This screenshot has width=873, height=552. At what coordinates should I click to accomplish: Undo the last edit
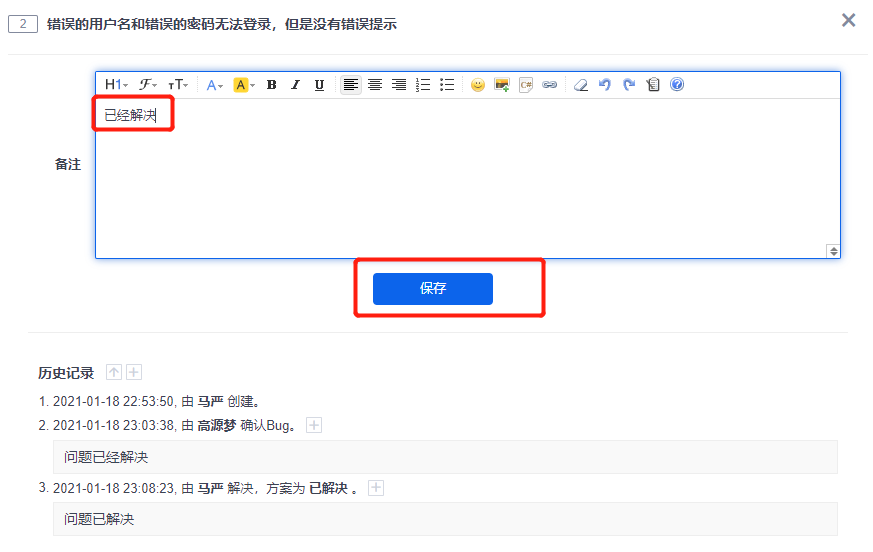pos(604,85)
